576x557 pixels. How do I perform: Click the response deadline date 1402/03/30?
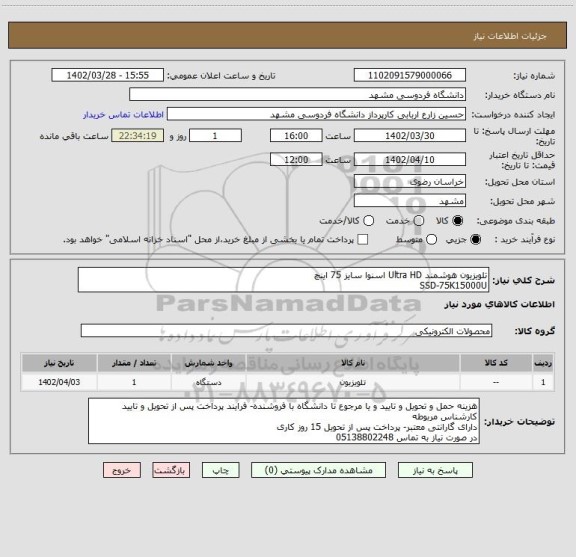410,136
